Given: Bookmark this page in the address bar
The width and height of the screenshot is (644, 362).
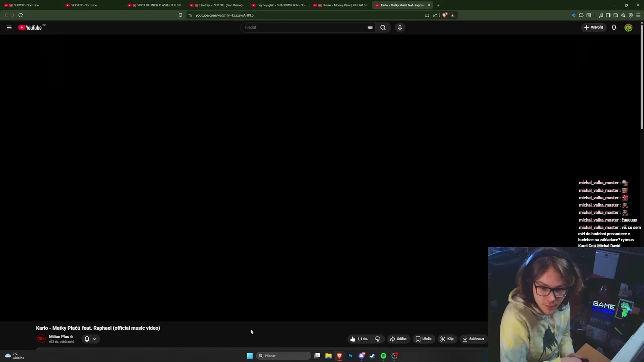Looking at the screenshot, I should click(180, 15).
